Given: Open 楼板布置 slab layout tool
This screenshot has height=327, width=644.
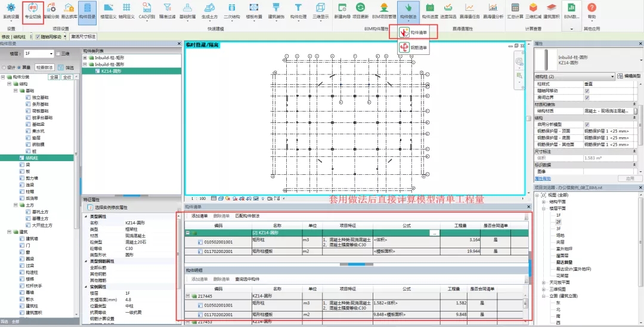Looking at the screenshot, I should 254,11.
